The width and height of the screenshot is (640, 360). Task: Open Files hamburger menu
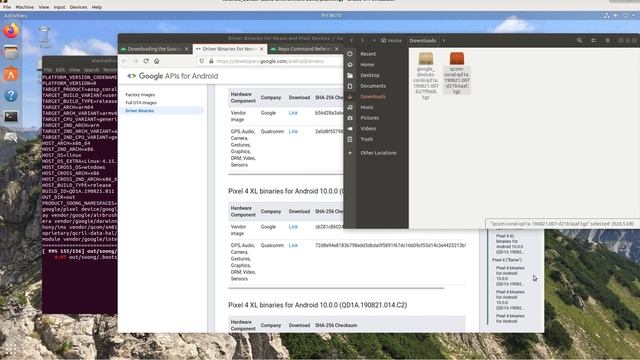coord(607,40)
